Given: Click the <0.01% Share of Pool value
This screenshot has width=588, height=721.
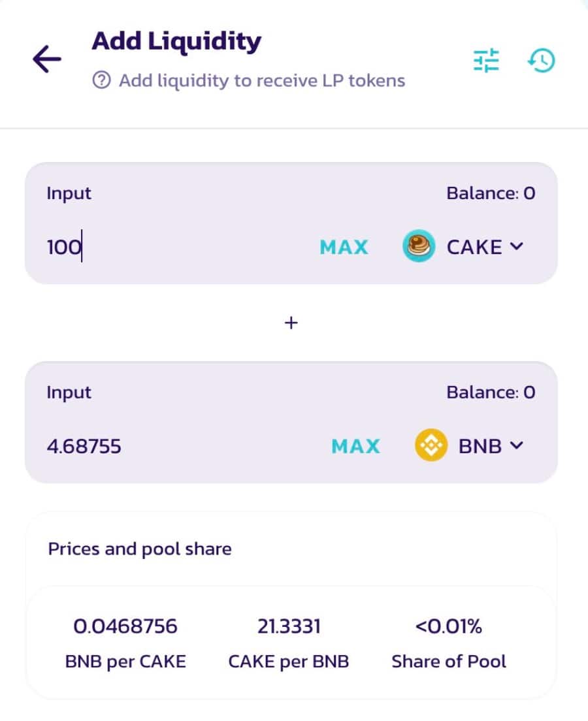Looking at the screenshot, I should 449,627.
